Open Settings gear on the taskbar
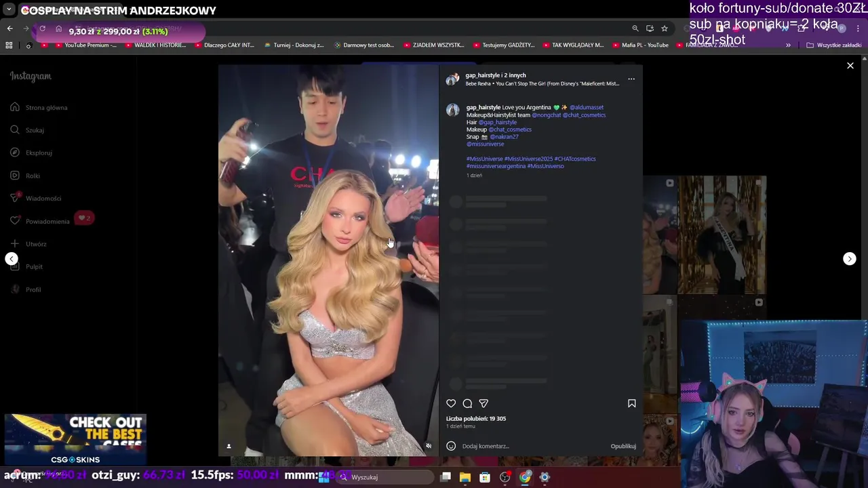 click(545, 477)
